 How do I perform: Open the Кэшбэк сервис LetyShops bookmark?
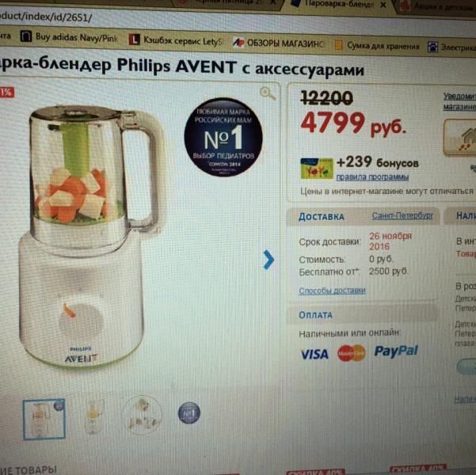pyautogui.click(x=176, y=40)
